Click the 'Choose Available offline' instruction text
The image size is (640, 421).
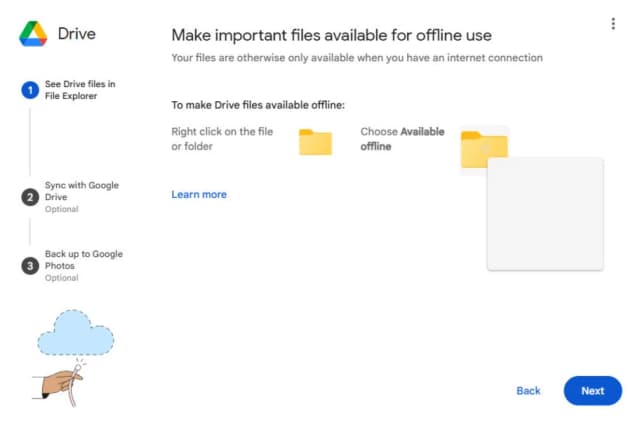click(402, 139)
